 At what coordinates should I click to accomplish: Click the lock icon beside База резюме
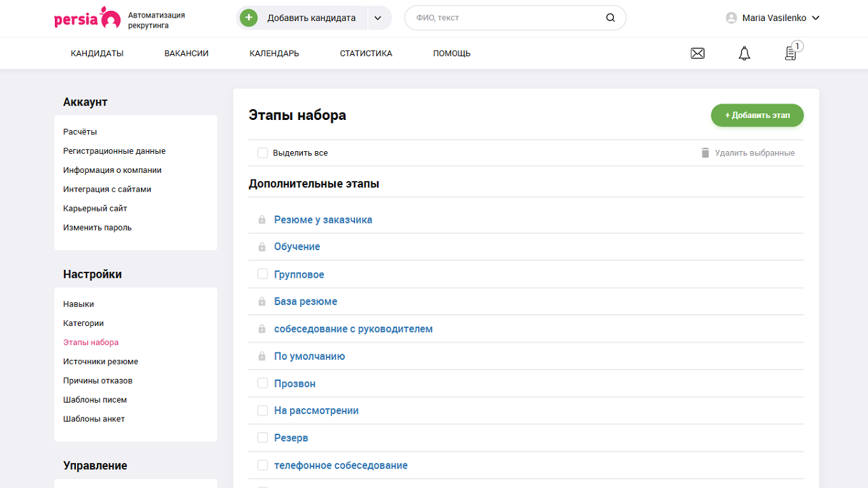click(x=262, y=301)
